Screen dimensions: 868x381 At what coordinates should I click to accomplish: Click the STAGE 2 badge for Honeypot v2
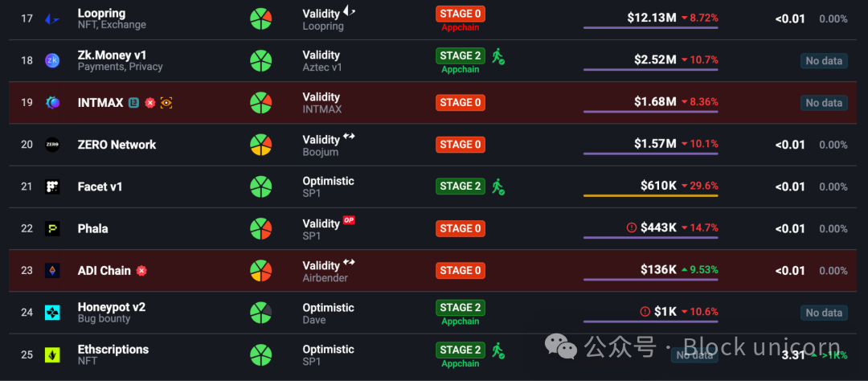[x=461, y=308]
